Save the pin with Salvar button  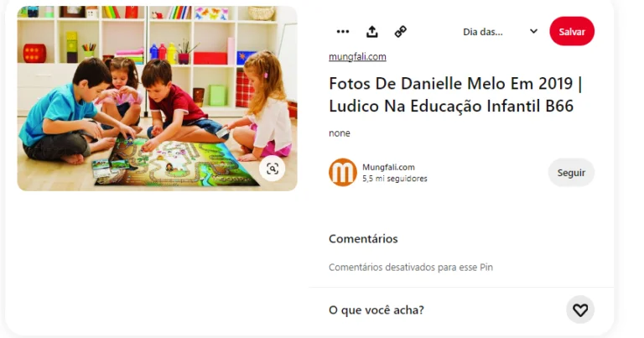572,32
